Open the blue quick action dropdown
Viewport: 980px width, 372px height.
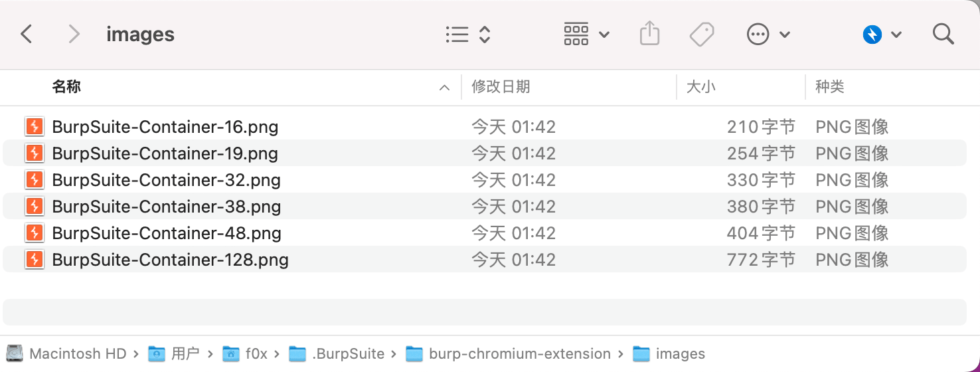coord(882,34)
